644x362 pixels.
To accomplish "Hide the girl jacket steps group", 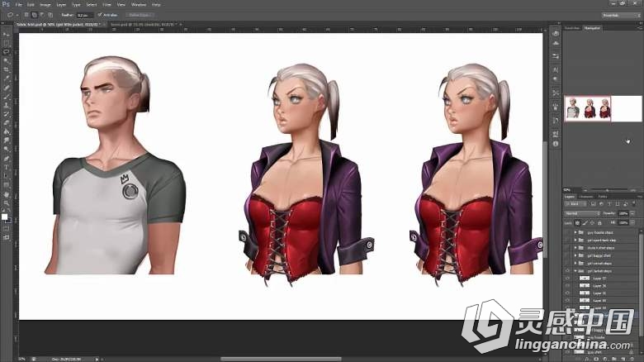I will pyautogui.click(x=567, y=271).
